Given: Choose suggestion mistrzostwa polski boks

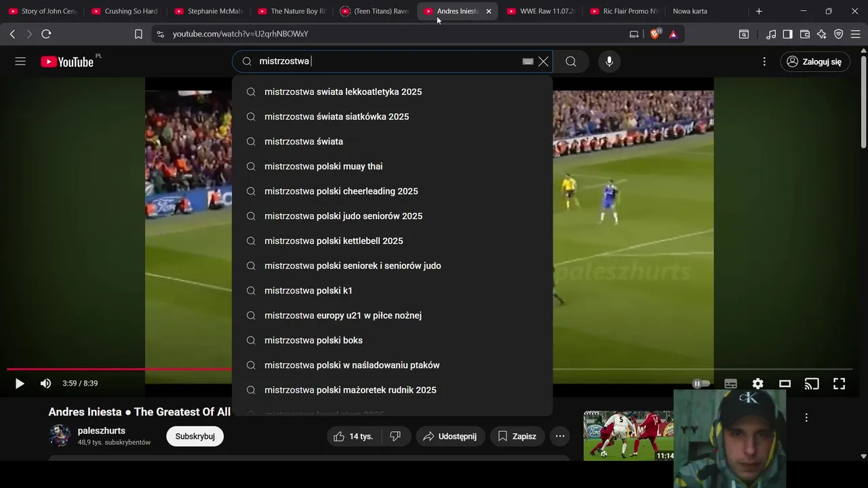Looking at the screenshot, I should tap(392, 340).
